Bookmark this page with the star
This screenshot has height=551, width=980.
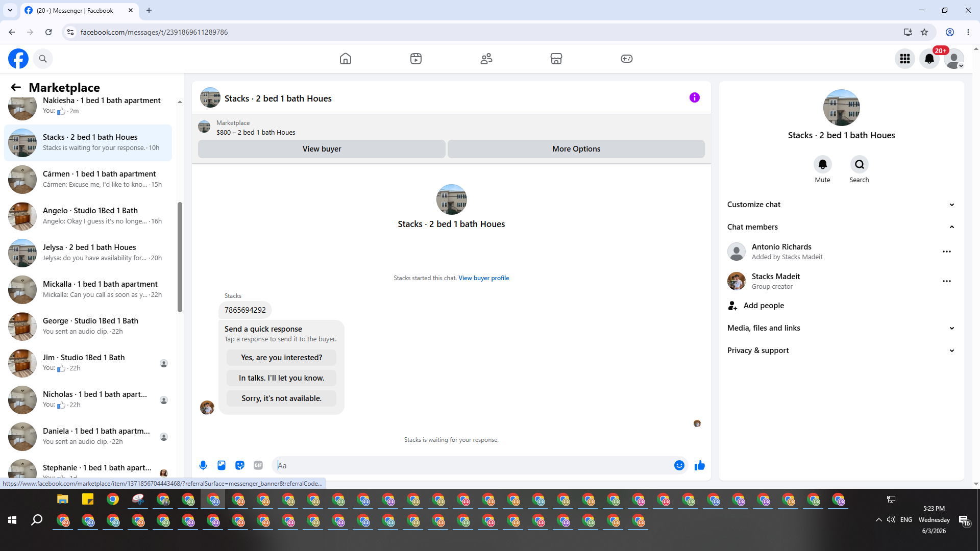[924, 32]
